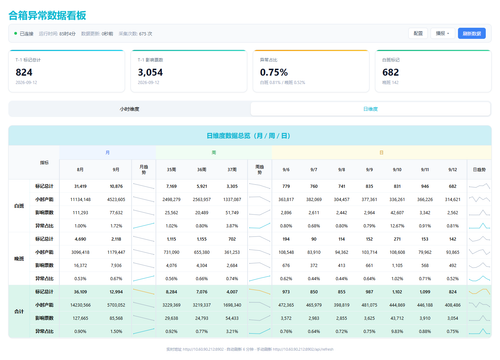Image resolution: width=500 pixels, height=360 pixels.
Task: Click the 指标 column header
Action: 44,163
